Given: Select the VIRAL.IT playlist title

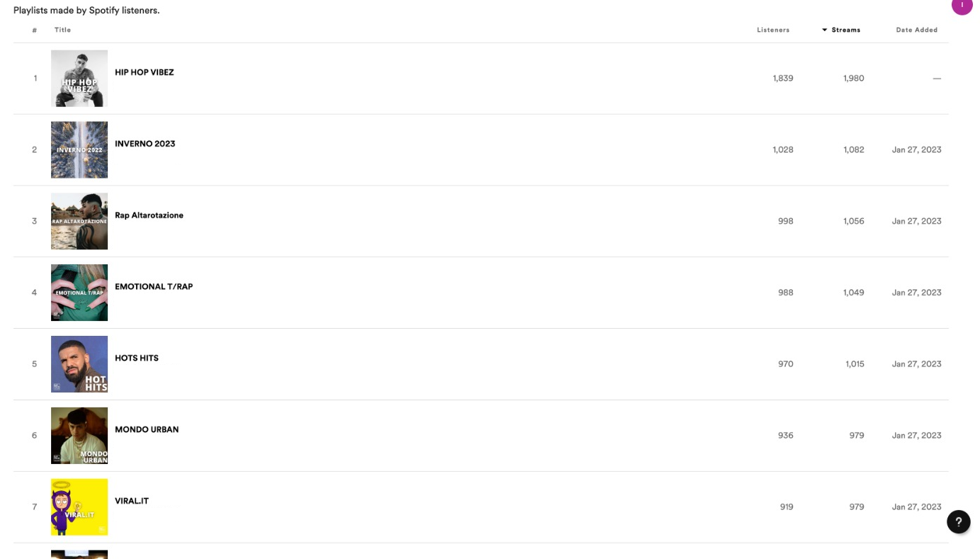Looking at the screenshot, I should 132,502.
